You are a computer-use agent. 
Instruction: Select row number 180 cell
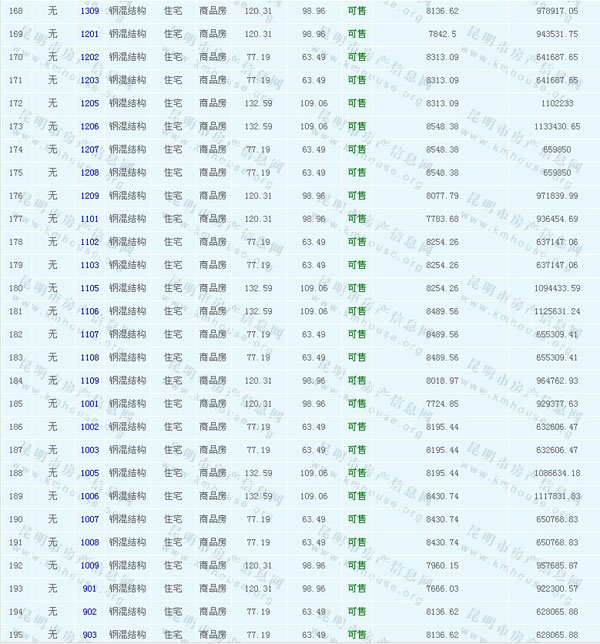pyautogui.click(x=15, y=288)
